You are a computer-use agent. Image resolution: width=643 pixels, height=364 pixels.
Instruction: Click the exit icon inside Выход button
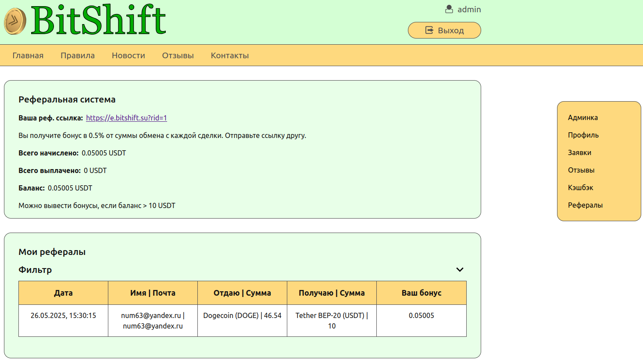point(429,30)
